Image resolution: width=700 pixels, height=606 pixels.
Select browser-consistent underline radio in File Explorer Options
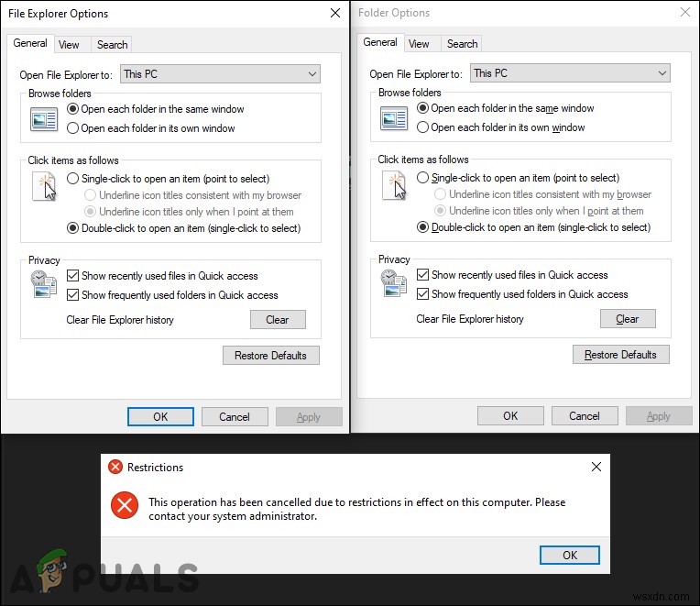pos(90,195)
